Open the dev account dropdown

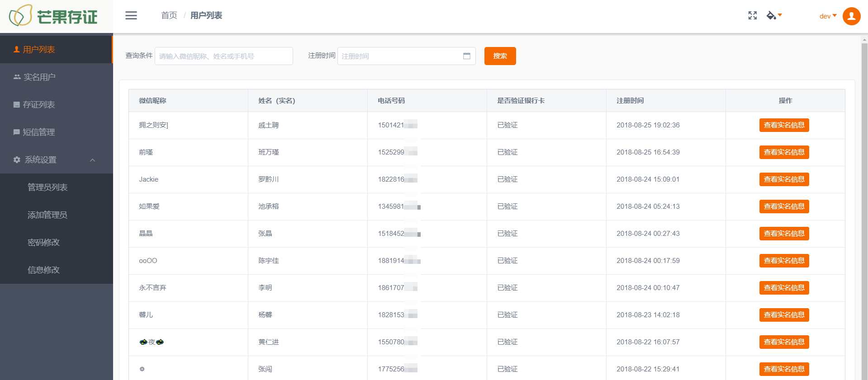pos(827,16)
